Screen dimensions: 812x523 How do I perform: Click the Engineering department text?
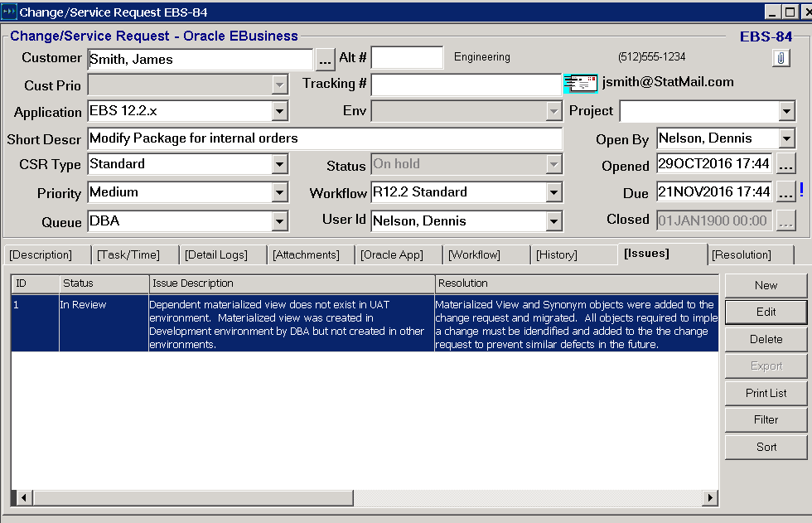click(482, 57)
